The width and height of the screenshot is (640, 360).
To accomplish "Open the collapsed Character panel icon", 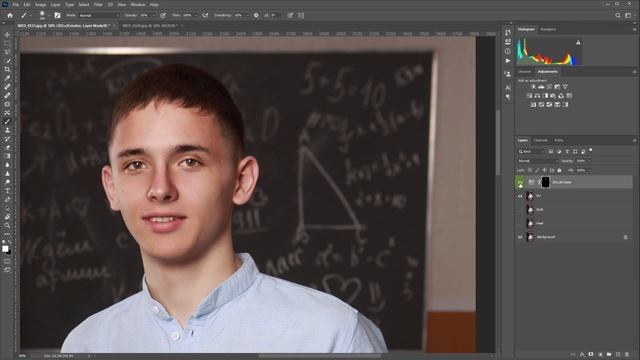I will [x=508, y=87].
